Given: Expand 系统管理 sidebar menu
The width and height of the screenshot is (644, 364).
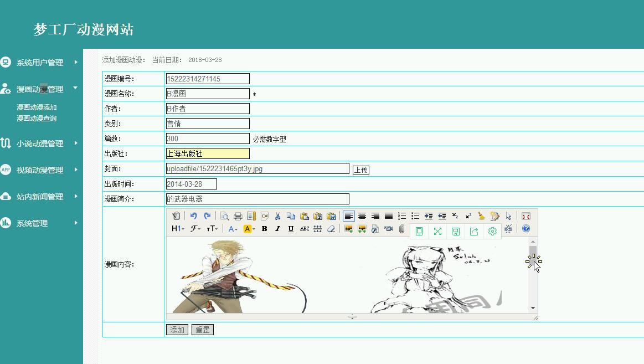Looking at the screenshot, I should (39, 223).
